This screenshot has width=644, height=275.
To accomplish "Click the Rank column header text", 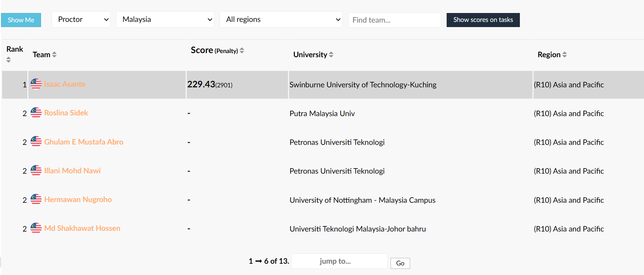I will click(15, 49).
